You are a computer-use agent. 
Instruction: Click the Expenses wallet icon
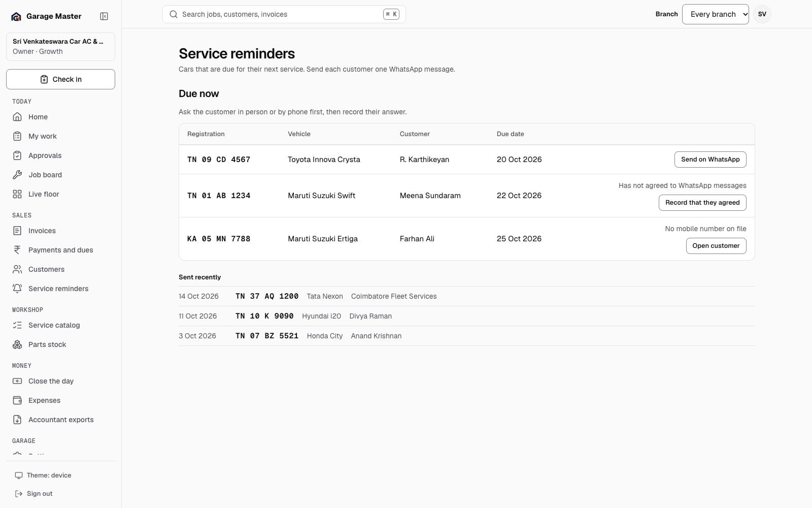pyautogui.click(x=17, y=400)
